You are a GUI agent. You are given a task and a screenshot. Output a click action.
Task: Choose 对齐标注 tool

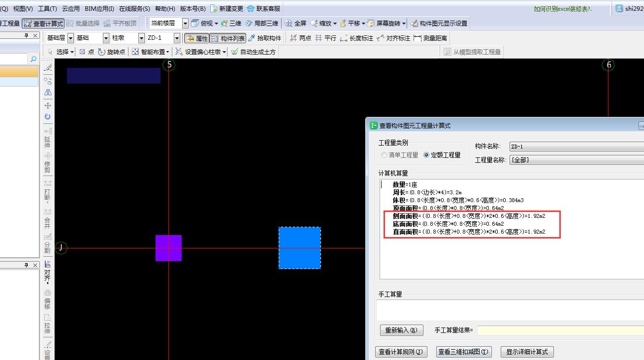click(393, 38)
